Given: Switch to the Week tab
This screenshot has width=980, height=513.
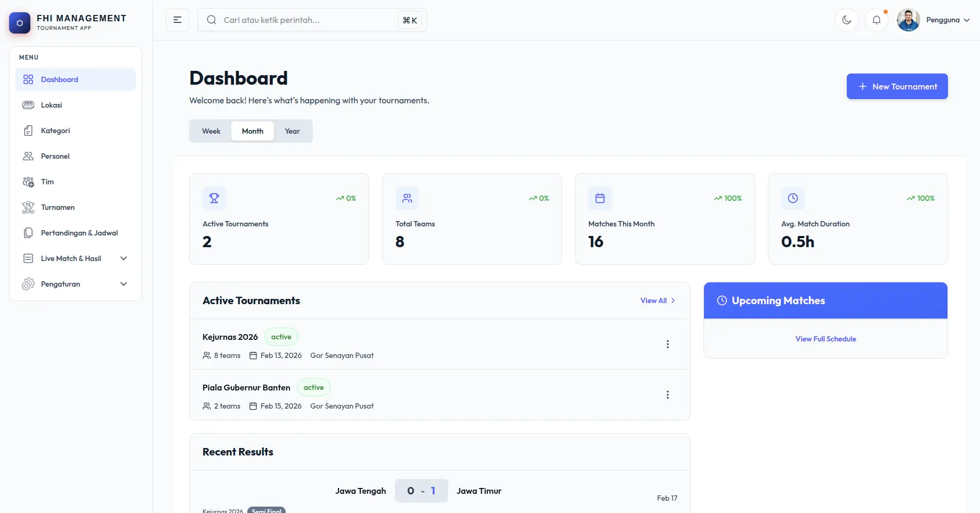Looking at the screenshot, I should click(x=211, y=131).
